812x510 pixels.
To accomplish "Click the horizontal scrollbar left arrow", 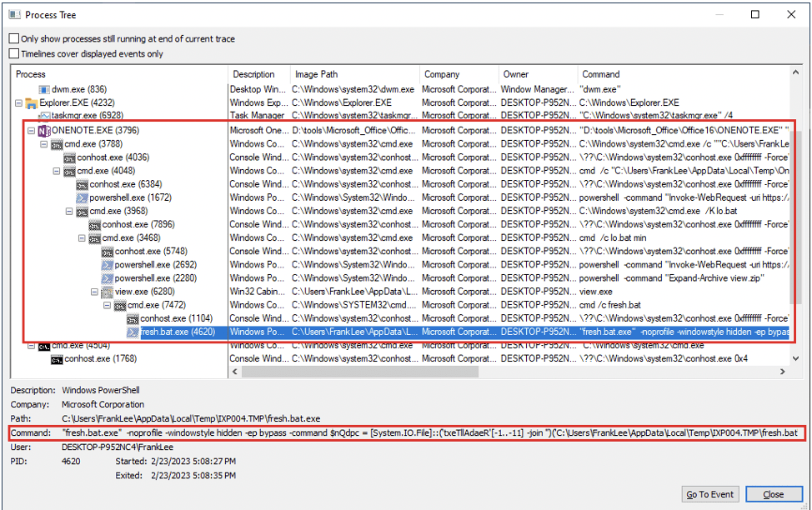I will coord(234,372).
